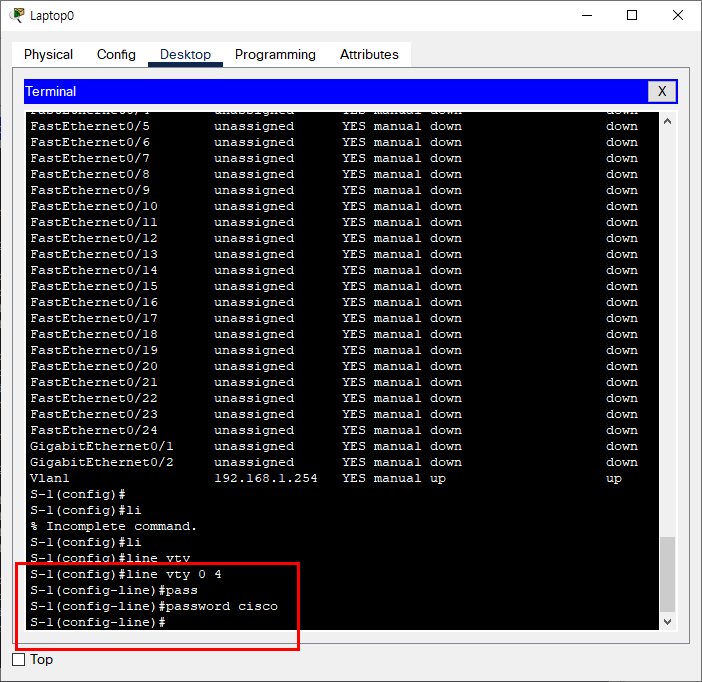Image resolution: width=702 pixels, height=682 pixels.
Task: Click the FastEthernet0/7 interface name
Action: 90,158
